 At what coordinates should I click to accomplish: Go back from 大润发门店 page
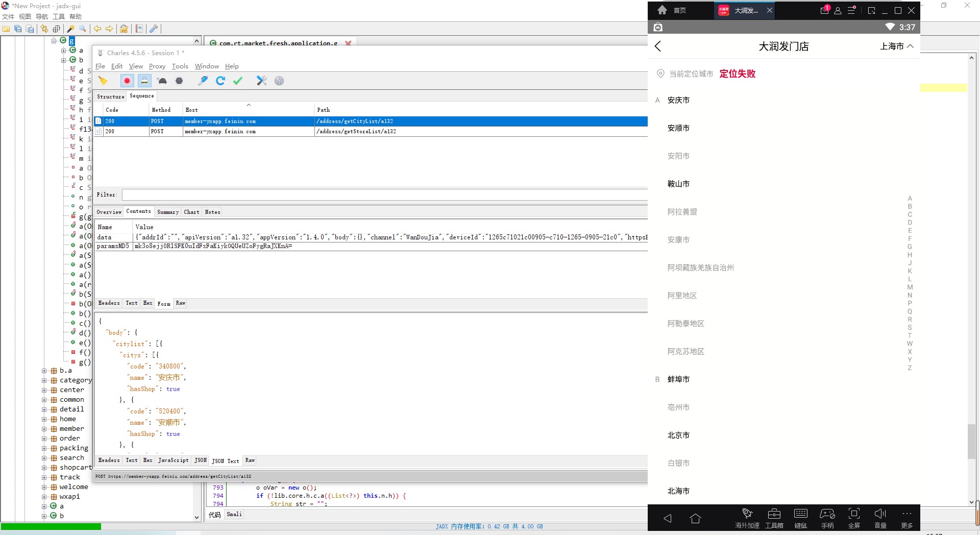pos(658,46)
